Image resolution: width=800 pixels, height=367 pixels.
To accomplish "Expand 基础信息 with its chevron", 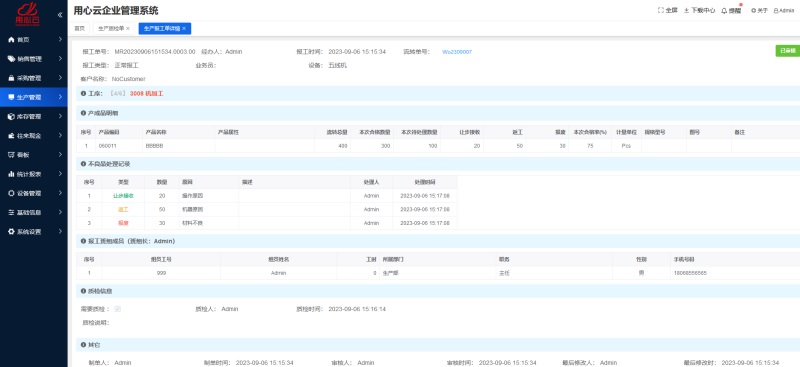I will click(60, 212).
